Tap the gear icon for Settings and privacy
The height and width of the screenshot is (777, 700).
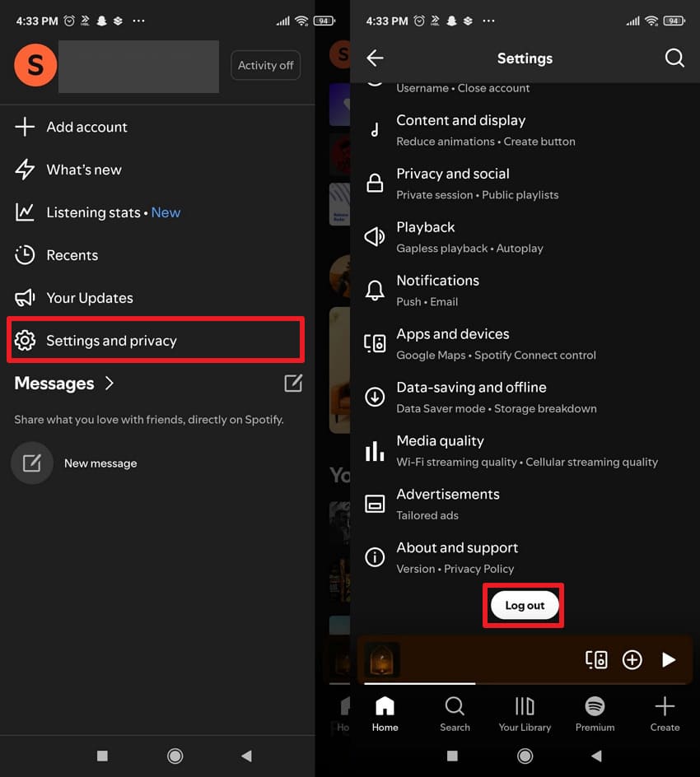coord(25,341)
